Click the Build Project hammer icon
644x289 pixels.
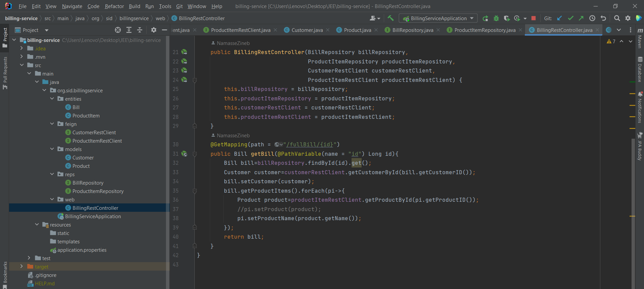click(x=390, y=18)
